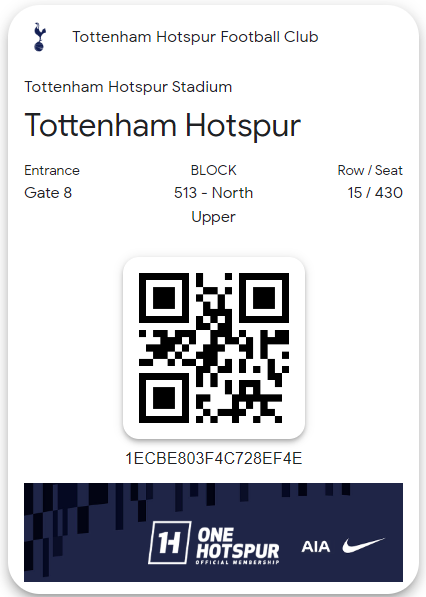Click the ONE HOTSPUR official membership text
Screen dimensions: 426x597
(238, 546)
